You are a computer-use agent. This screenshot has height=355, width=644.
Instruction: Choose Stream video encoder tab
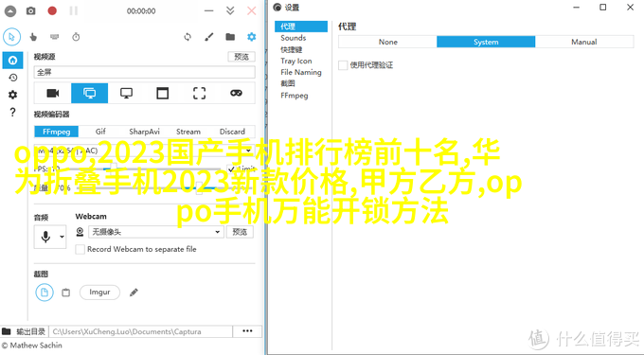point(188,132)
